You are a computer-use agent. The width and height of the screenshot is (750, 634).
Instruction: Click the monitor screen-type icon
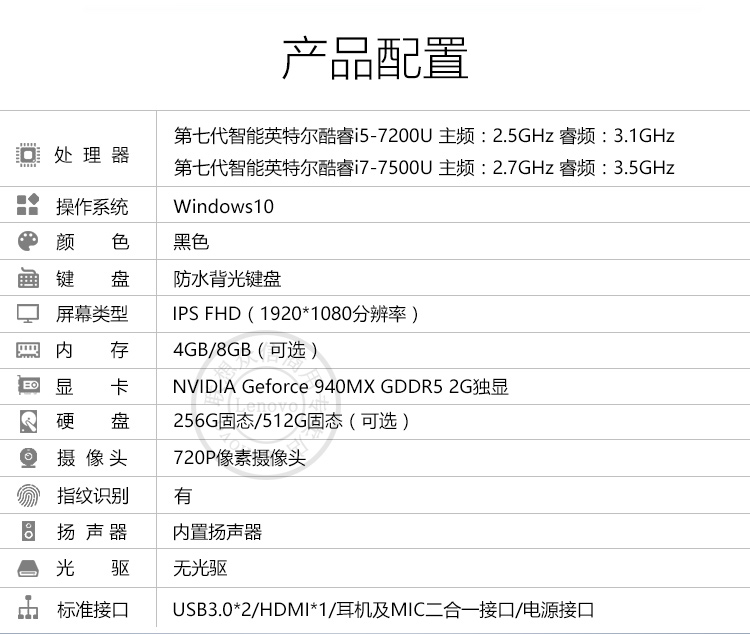tap(28, 314)
